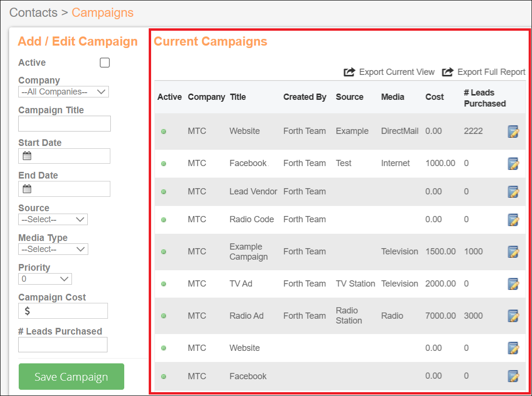This screenshot has height=396, width=532.
Task: Expand the Media Type dropdown
Action: tap(53, 249)
